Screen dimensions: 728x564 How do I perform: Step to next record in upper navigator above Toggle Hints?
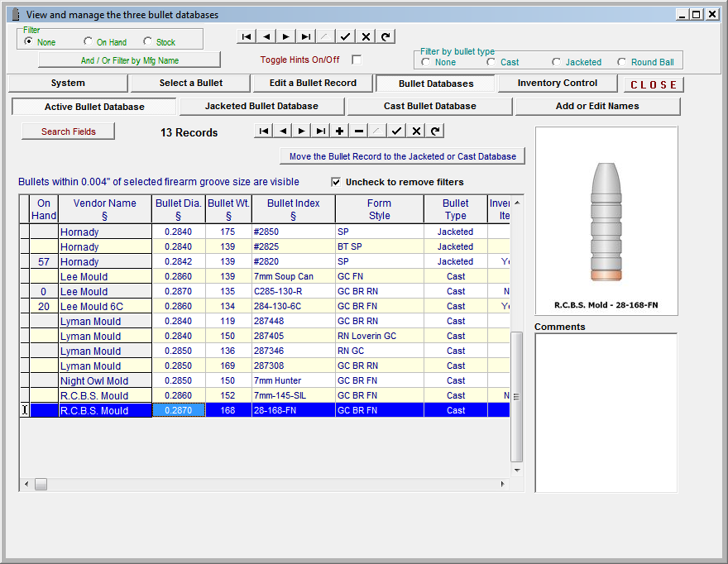[286, 36]
